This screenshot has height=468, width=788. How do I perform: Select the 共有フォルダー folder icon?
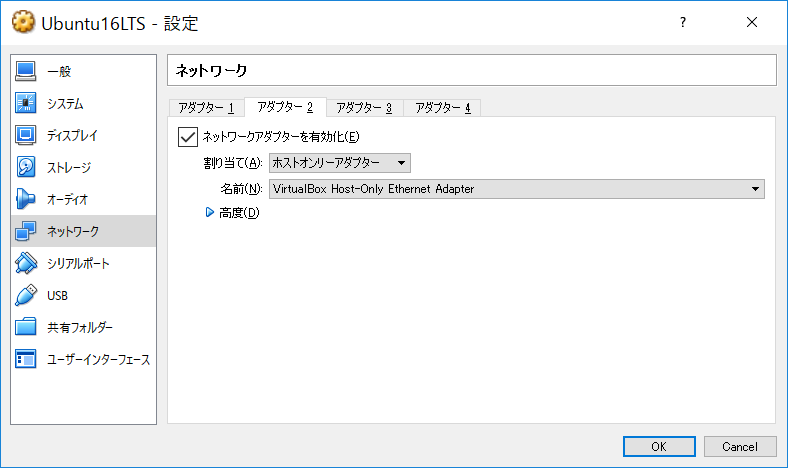tap(27, 328)
